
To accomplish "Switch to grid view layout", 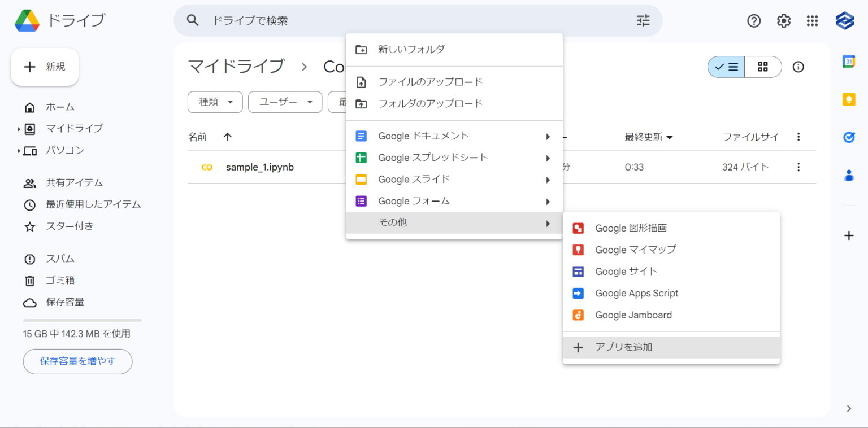I will click(x=763, y=67).
